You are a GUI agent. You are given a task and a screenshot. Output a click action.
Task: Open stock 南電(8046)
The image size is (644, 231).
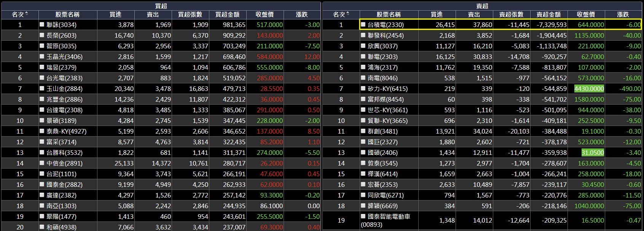pyautogui.click(x=383, y=78)
